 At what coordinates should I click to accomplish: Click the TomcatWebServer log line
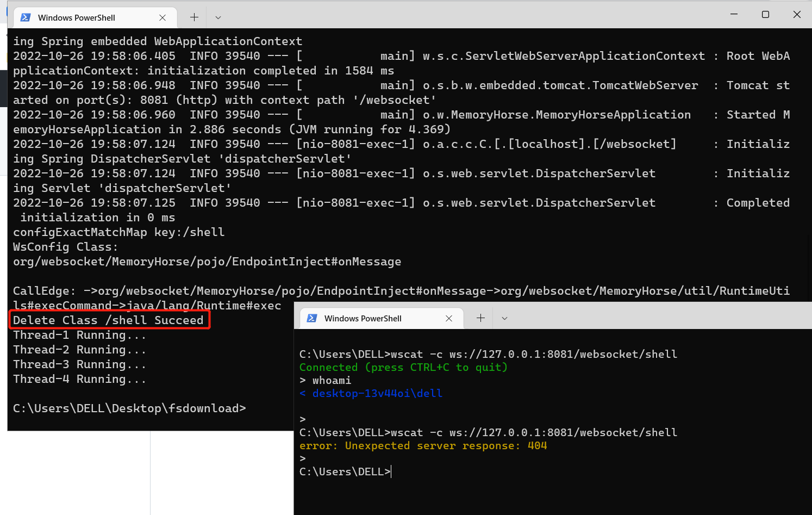tap(401, 92)
